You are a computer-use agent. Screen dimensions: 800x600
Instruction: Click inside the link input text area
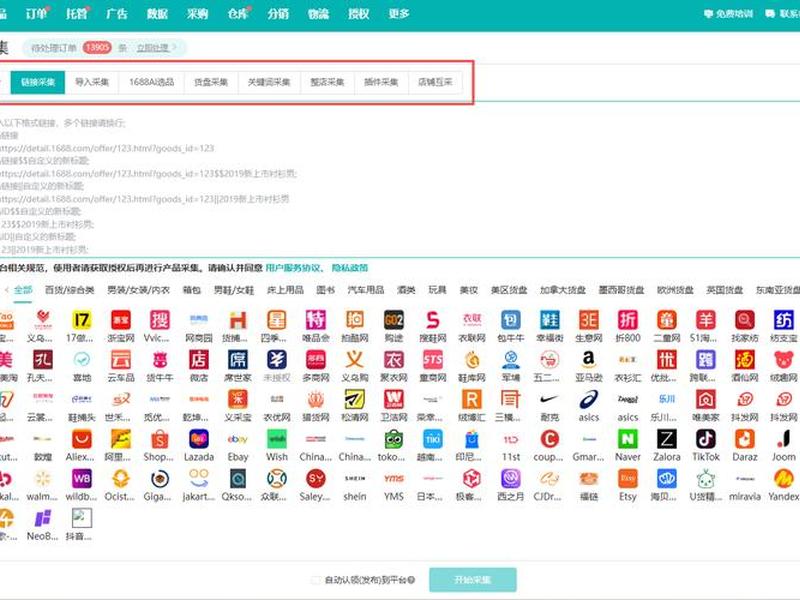[400, 186]
